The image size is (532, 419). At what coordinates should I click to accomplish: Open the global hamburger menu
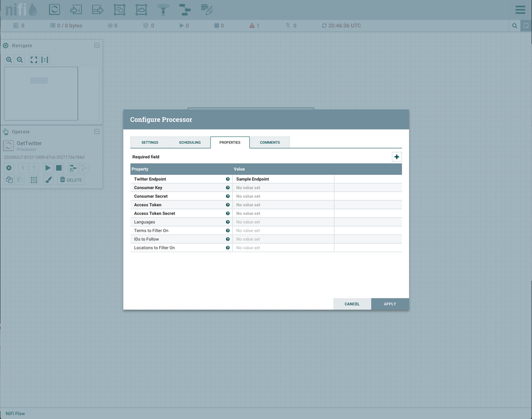520,10
